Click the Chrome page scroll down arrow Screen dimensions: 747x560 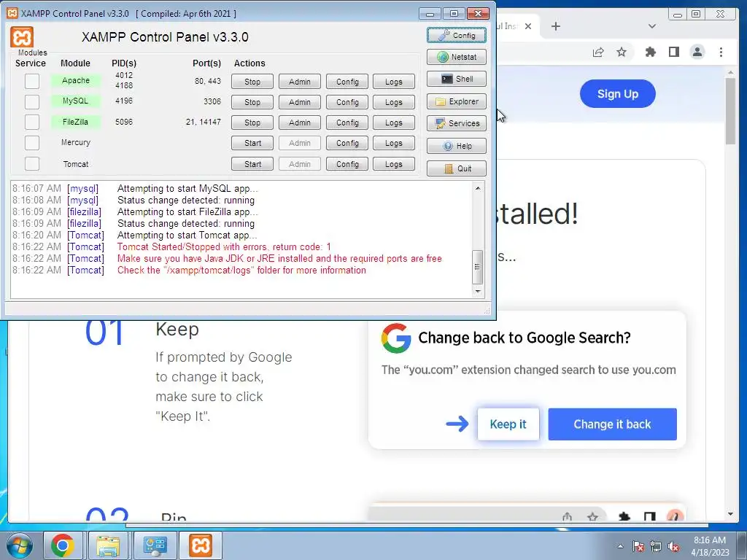(731, 514)
